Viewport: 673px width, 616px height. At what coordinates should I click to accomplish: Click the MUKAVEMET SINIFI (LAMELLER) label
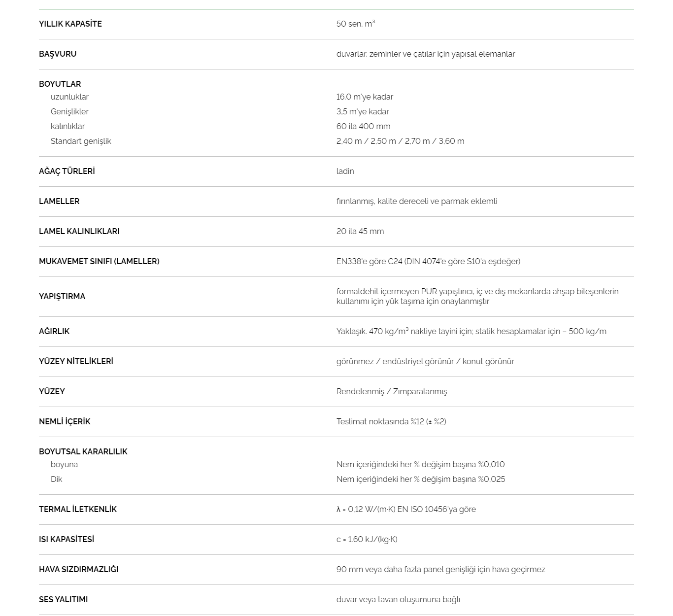coord(99,261)
